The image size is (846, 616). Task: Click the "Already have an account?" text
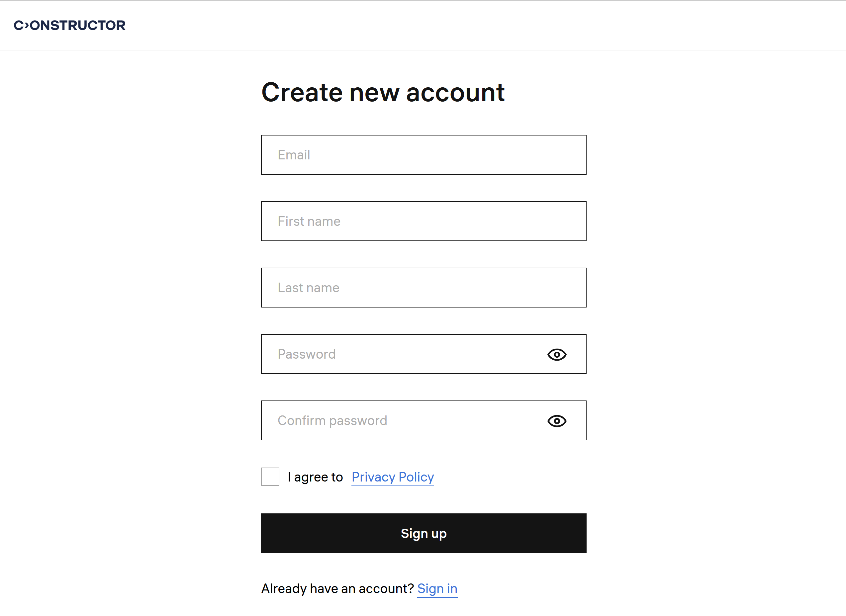point(337,588)
